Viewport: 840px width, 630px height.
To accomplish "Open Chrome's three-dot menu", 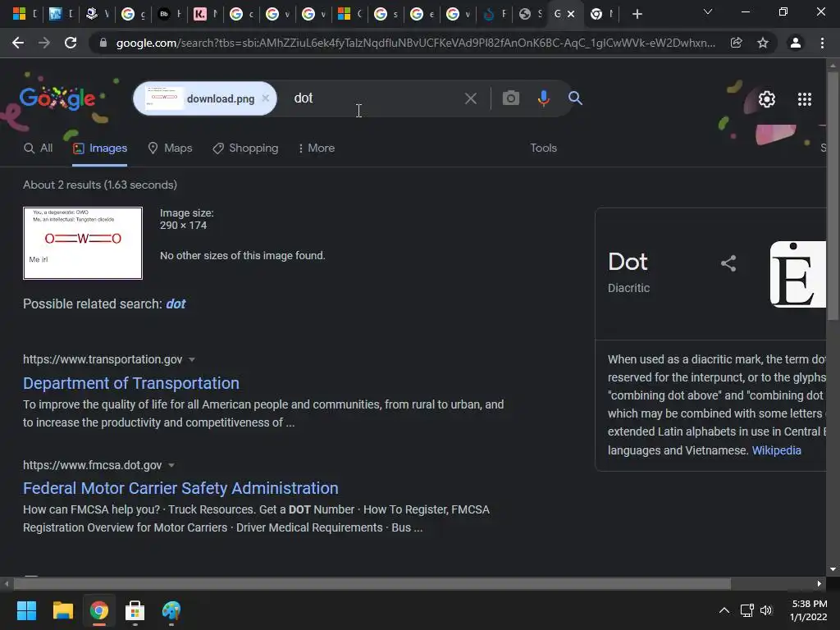I will coord(822,43).
